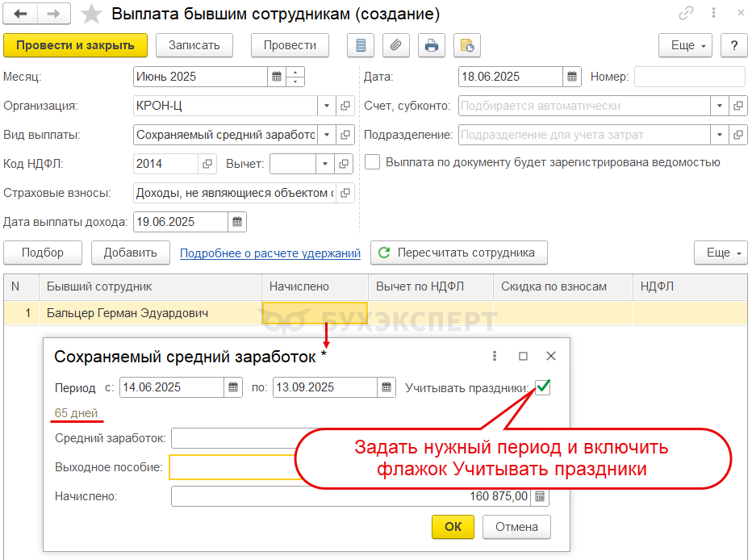
Task: Click the Дата field showing 18.06.2025
Action: click(510, 77)
